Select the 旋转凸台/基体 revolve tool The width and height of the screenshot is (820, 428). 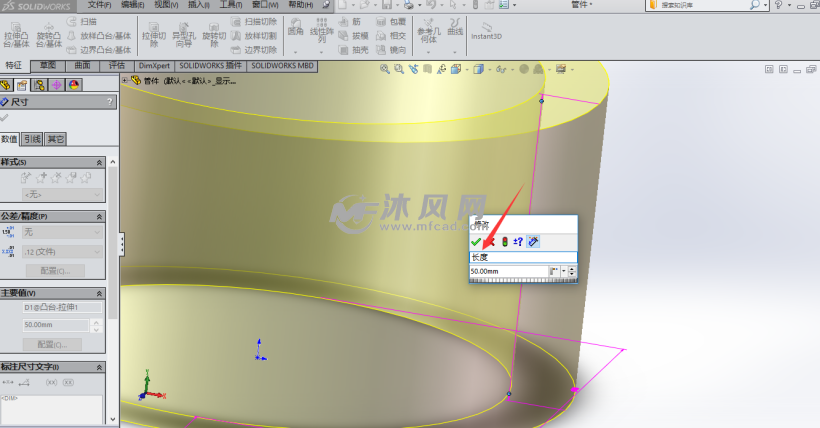pos(49,35)
